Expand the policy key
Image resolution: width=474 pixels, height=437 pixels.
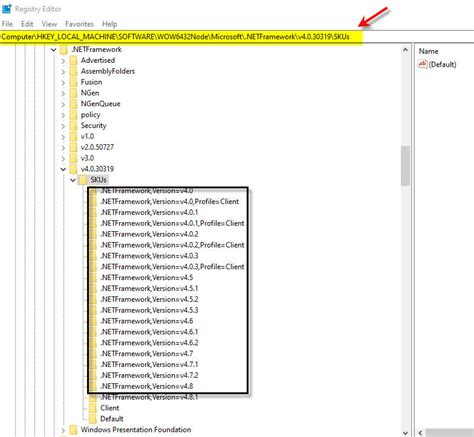pyautogui.click(x=63, y=115)
